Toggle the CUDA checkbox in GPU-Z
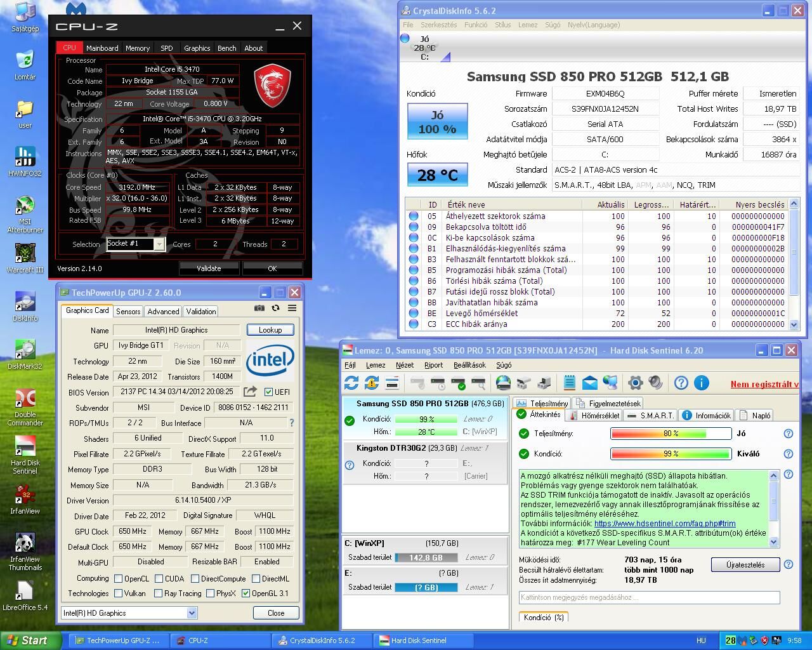 pyautogui.click(x=159, y=578)
